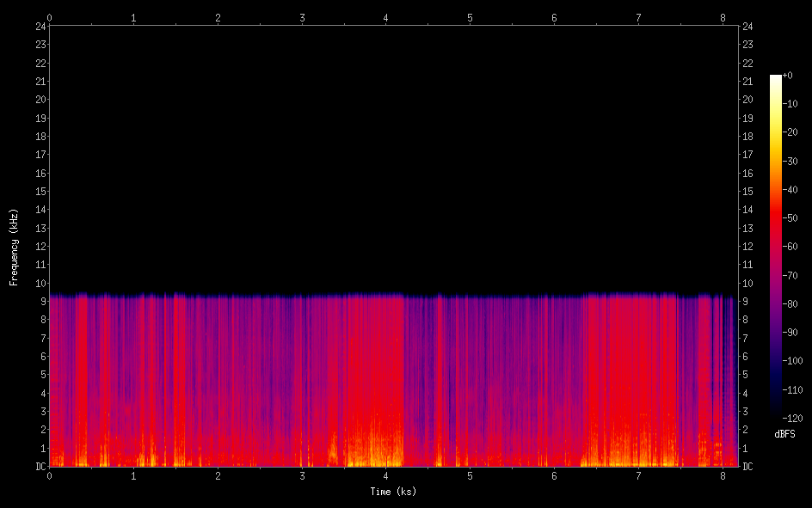Click the color scale gradient bar
This screenshot has height=508, width=812.
pyautogui.click(x=776, y=248)
